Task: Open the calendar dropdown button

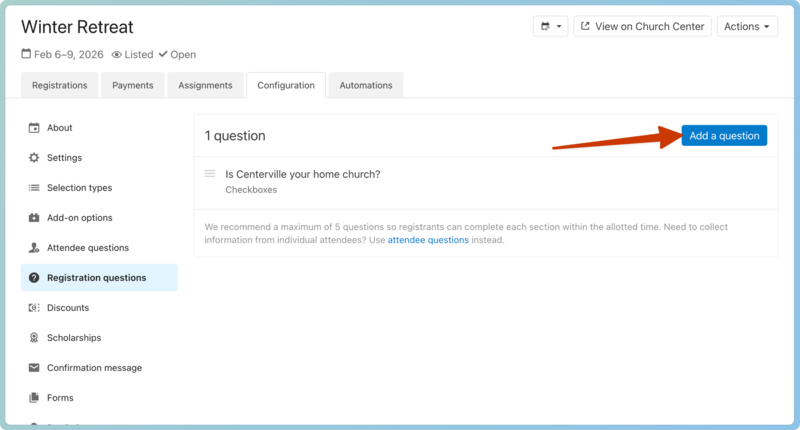Action: tap(550, 27)
